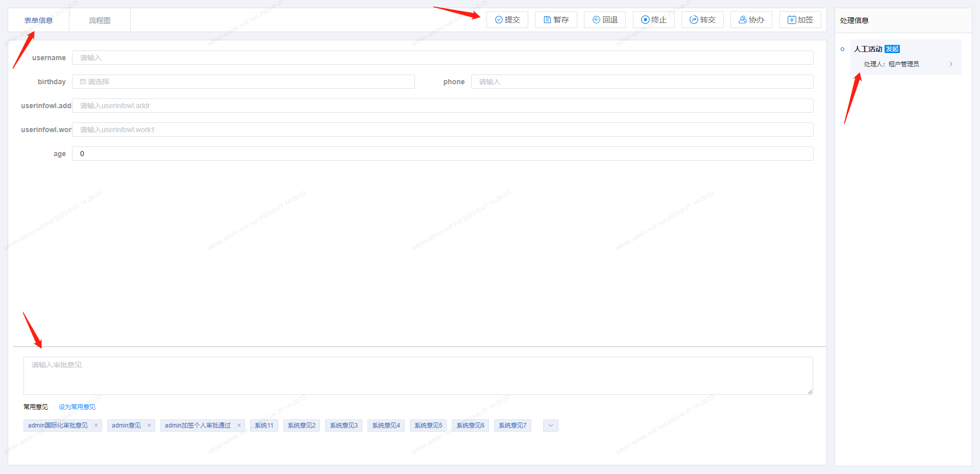Focus the username input field

442,58
